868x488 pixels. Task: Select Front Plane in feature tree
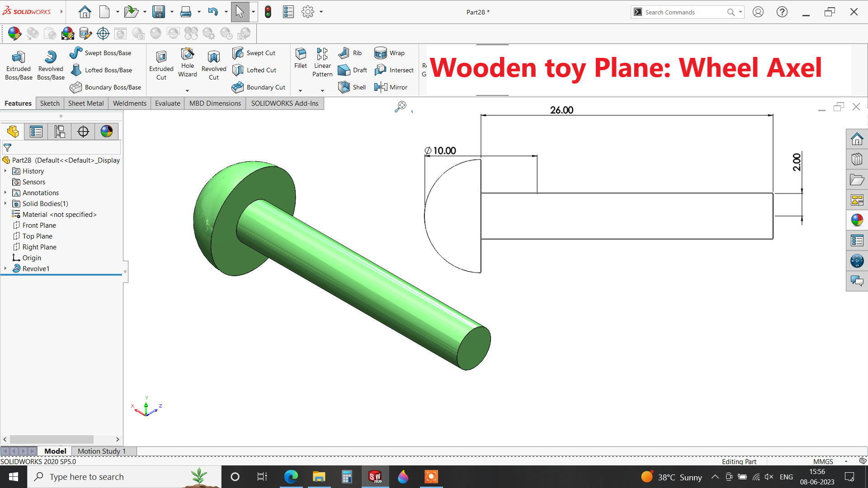(39, 225)
